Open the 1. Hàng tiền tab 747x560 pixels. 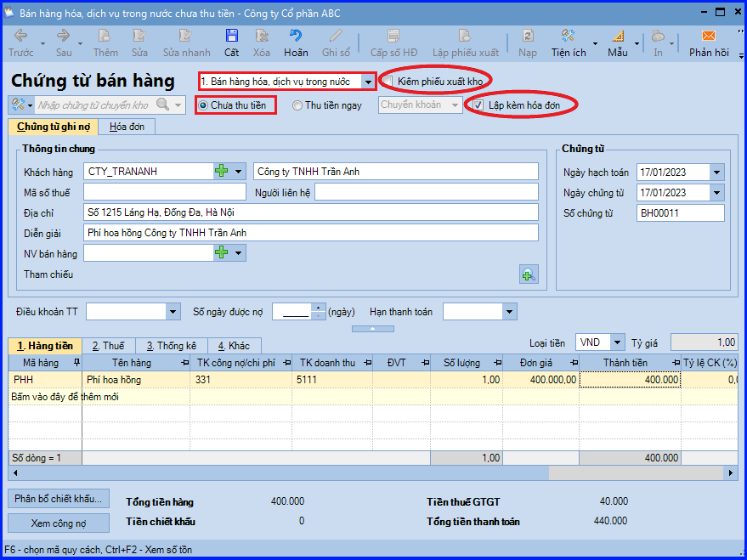point(45,346)
